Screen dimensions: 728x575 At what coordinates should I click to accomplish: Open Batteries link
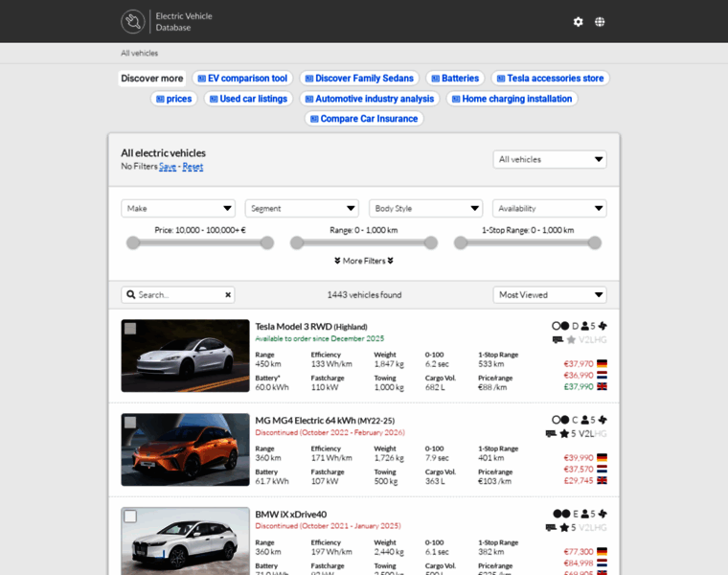coord(455,78)
